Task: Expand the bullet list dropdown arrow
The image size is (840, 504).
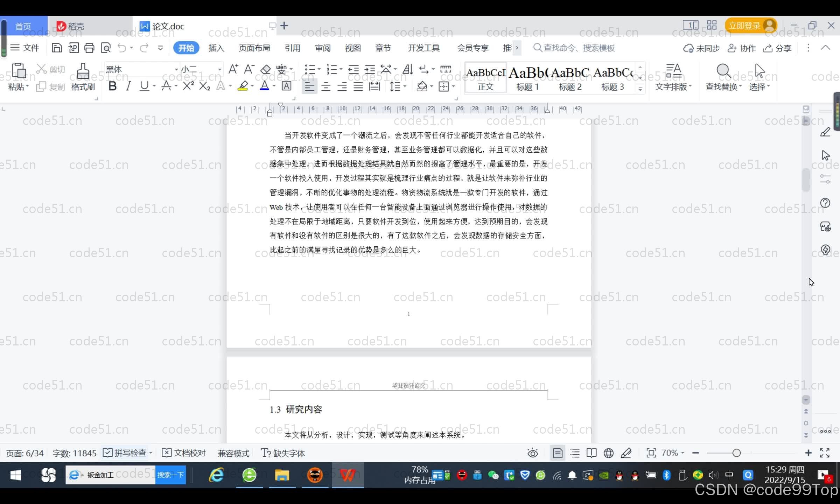Action: (x=319, y=69)
